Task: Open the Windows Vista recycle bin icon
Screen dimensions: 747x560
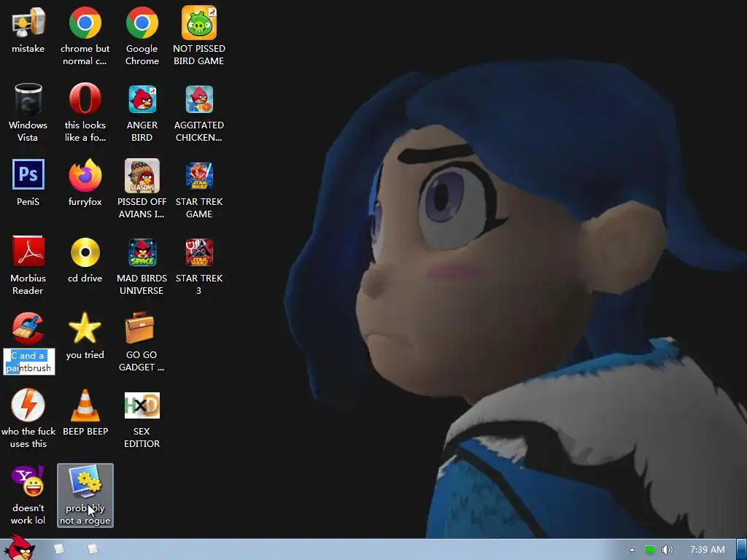Action: (x=28, y=99)
